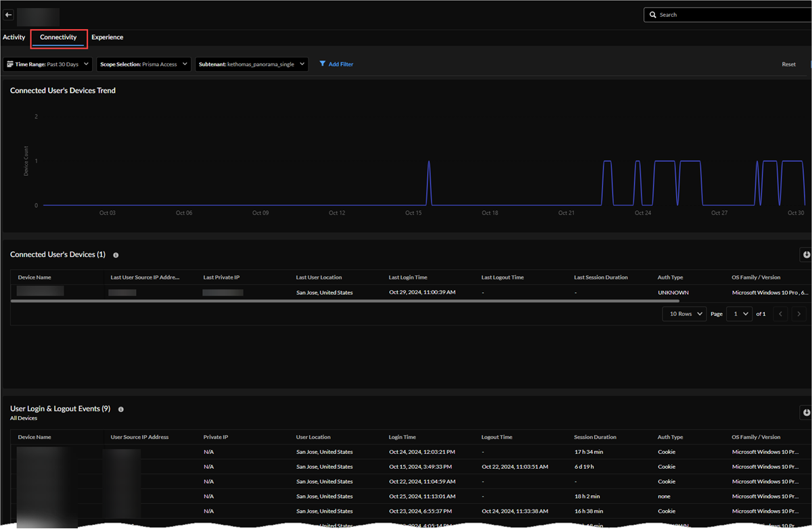
Task: Go to previous page of devices table
Action: tap(780, 314)
